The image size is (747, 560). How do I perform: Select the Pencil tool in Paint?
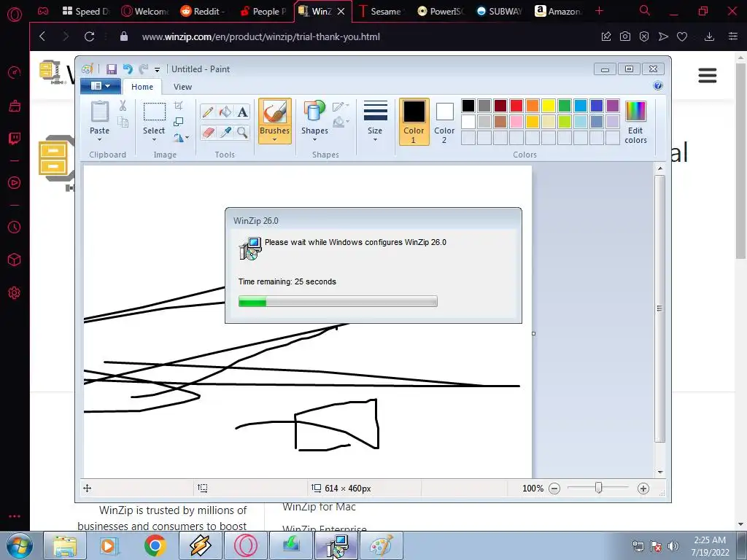tap(208, 112)
